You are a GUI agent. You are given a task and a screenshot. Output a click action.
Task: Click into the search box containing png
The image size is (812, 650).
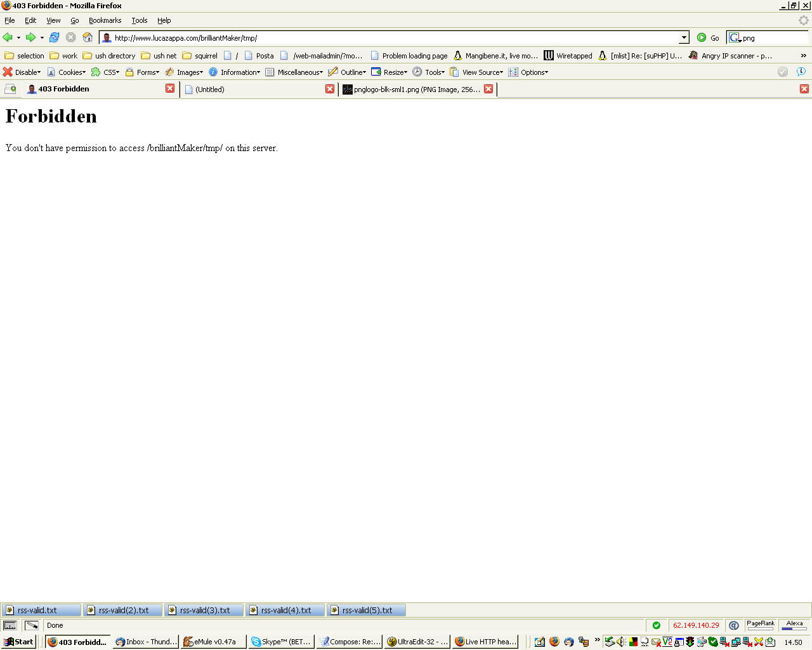[x=773, y=38]
